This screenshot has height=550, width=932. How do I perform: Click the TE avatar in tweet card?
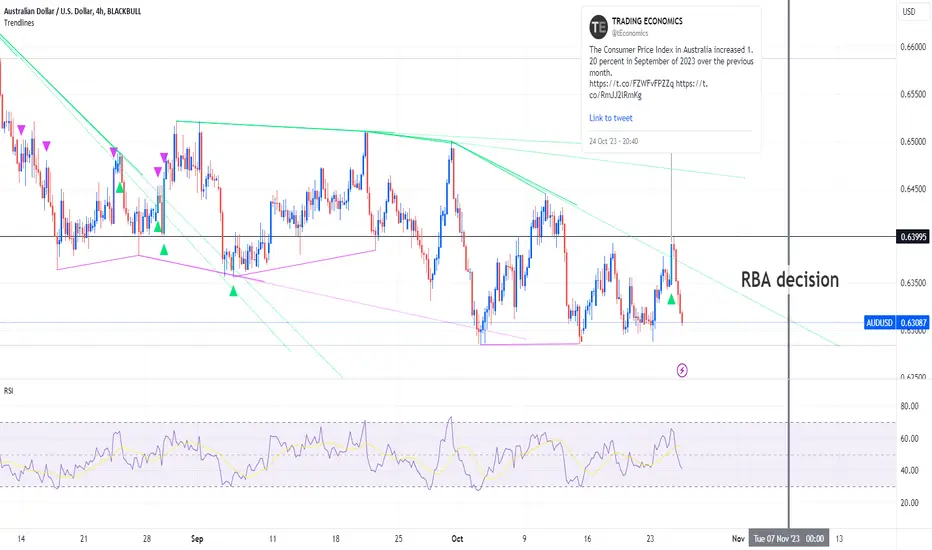tap(599, 27)
